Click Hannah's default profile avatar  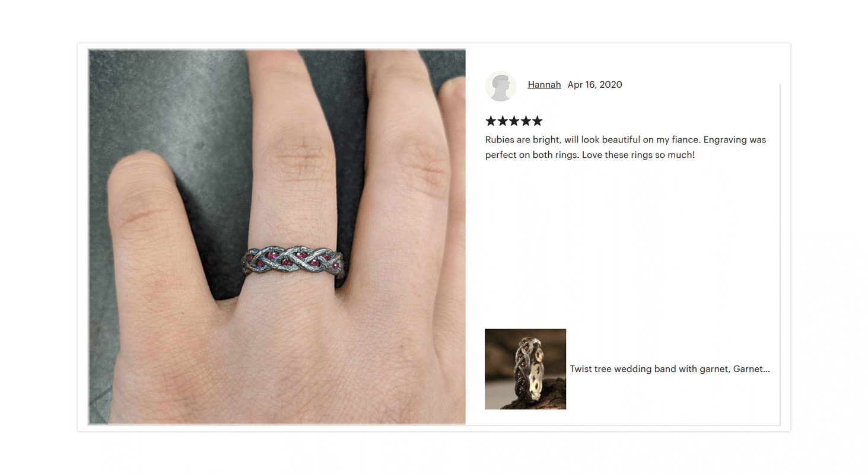tap(500, 86)
